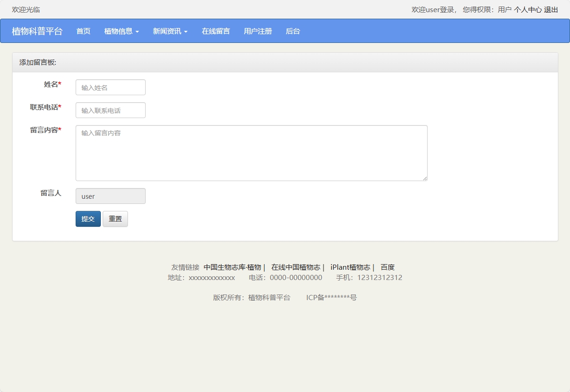Grab the textarea resize handle corner
Screen dimensions: 570x392
pos(425,178)
